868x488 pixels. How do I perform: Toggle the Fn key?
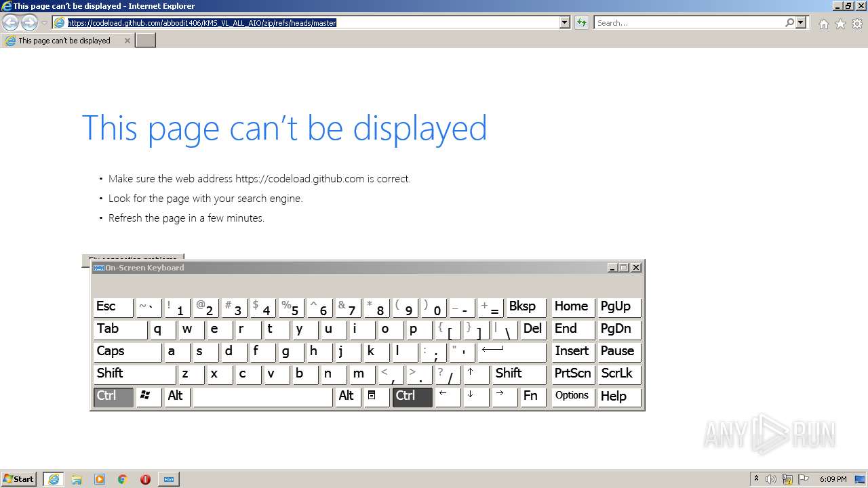[533, 396]
